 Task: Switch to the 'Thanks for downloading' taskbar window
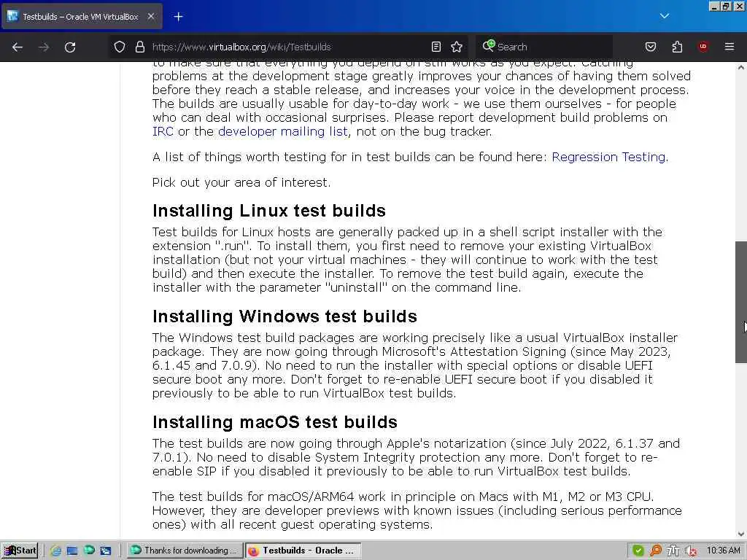pos(185,551)
